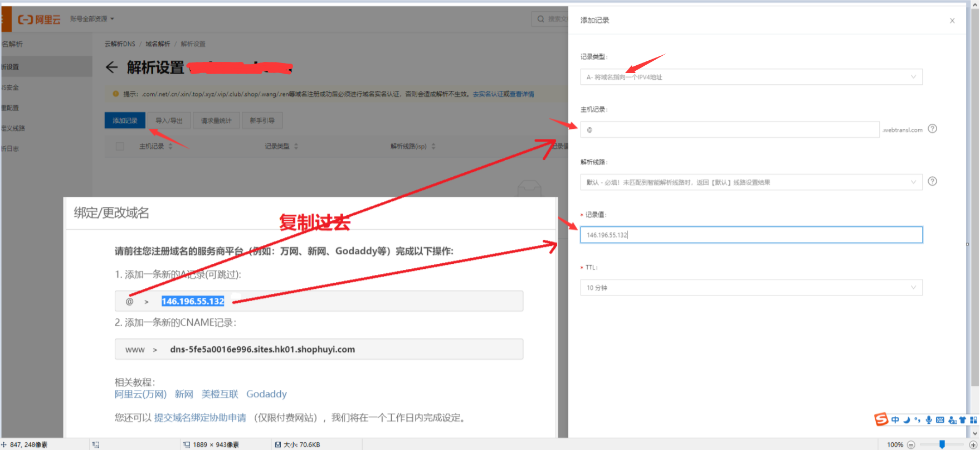Viewport: 980px width, 450px height.
Task: Open Sogou skin shirt icon
Action: [x=963, y=420]
